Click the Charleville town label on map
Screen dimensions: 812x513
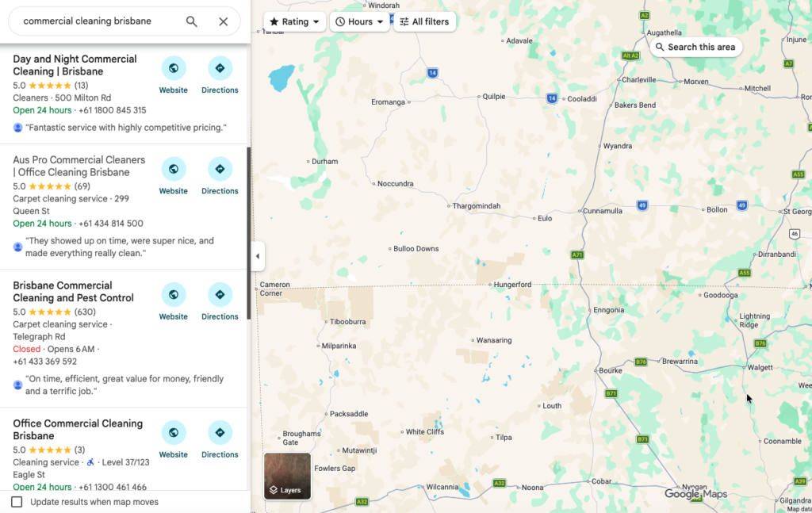[638, 80]
